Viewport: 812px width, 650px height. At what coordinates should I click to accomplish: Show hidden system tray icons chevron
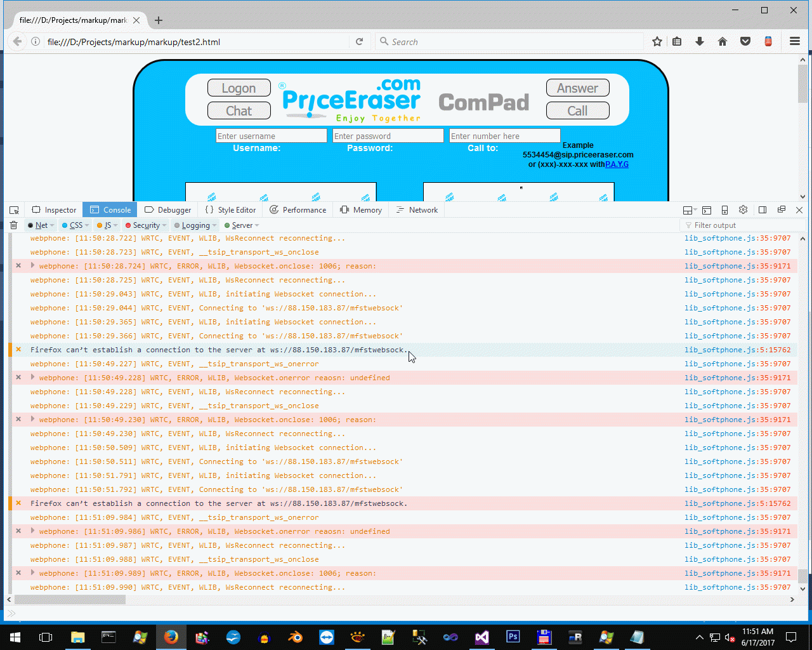coord(700,637)
